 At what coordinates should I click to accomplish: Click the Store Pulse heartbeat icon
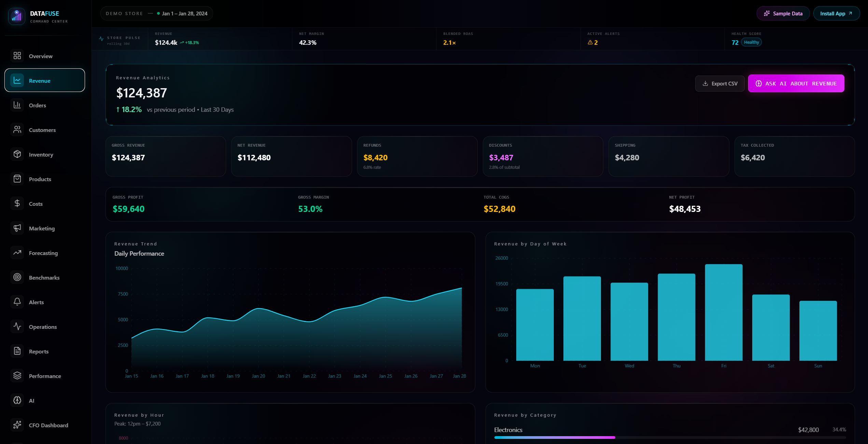[101, 39]
